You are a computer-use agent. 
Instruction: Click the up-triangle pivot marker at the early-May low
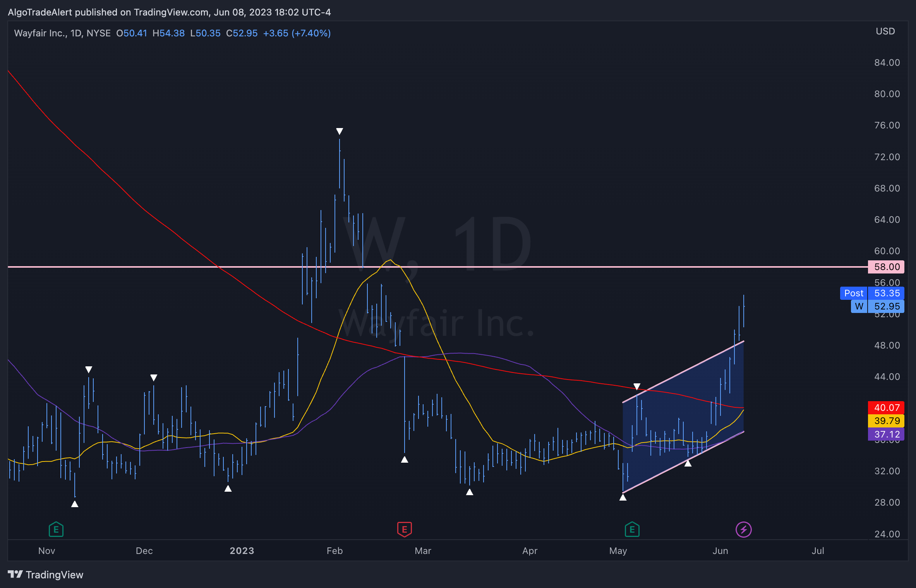coord(623,497)
